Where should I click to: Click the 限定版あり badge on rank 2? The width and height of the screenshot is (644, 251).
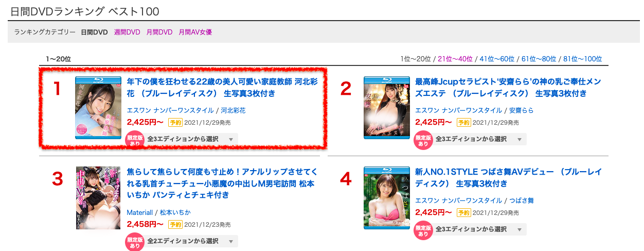pyautogui.click(x=423, y=141)
